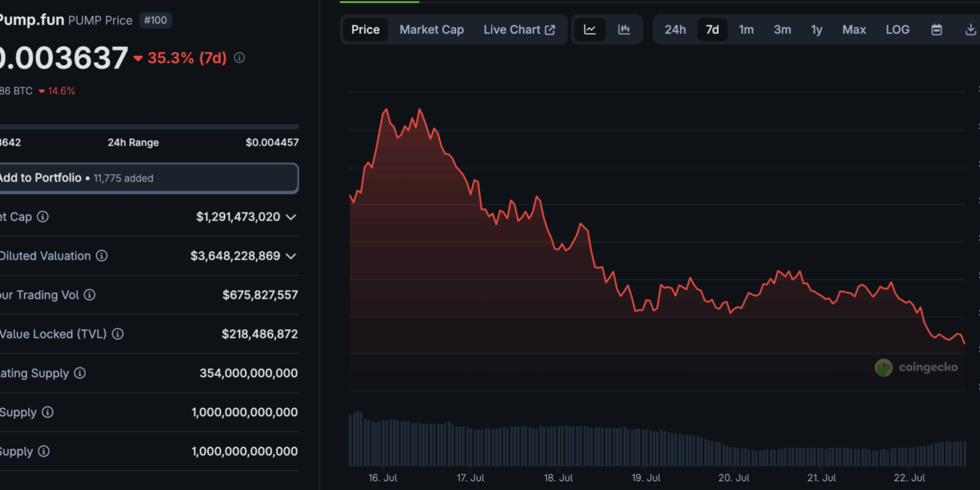
Task: Switch to line chart view icon
Action: click(590, 29)
